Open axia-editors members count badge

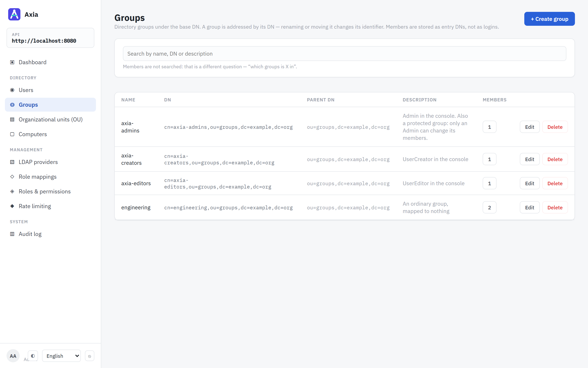pos(489,183)
